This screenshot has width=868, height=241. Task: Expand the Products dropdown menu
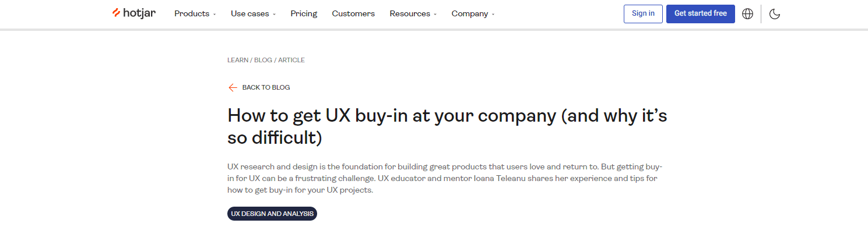tap(195, 13)
